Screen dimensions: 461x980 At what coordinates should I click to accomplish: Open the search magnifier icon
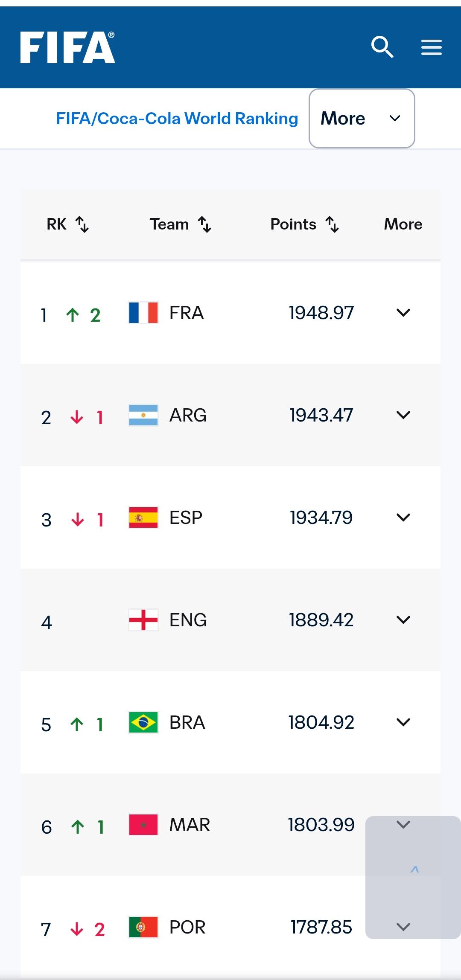(382, 47)
